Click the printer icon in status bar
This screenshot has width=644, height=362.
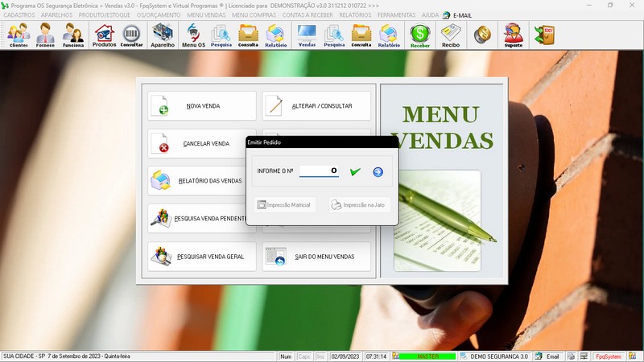pos(572,356)
